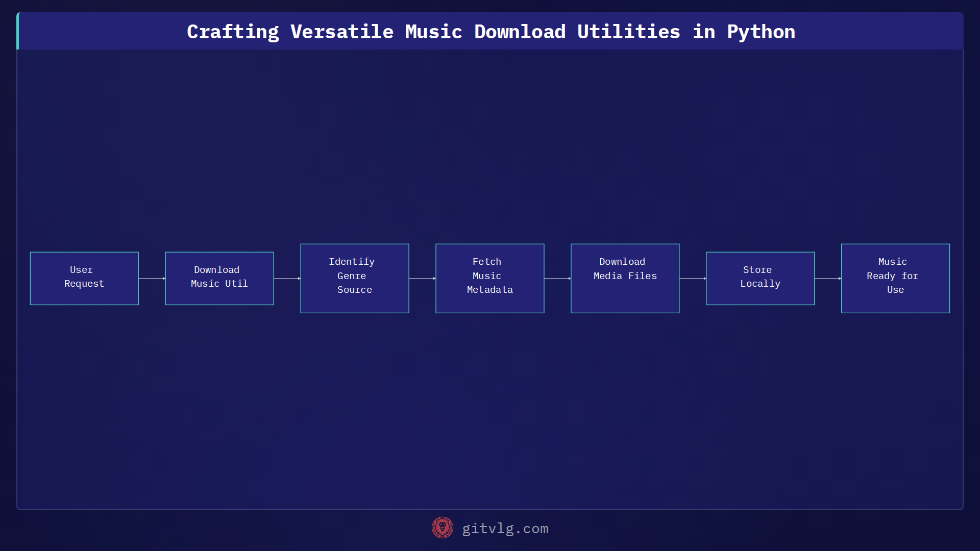Select the User Request box
This screenshot has height=551, width=980.
[84, 279]
